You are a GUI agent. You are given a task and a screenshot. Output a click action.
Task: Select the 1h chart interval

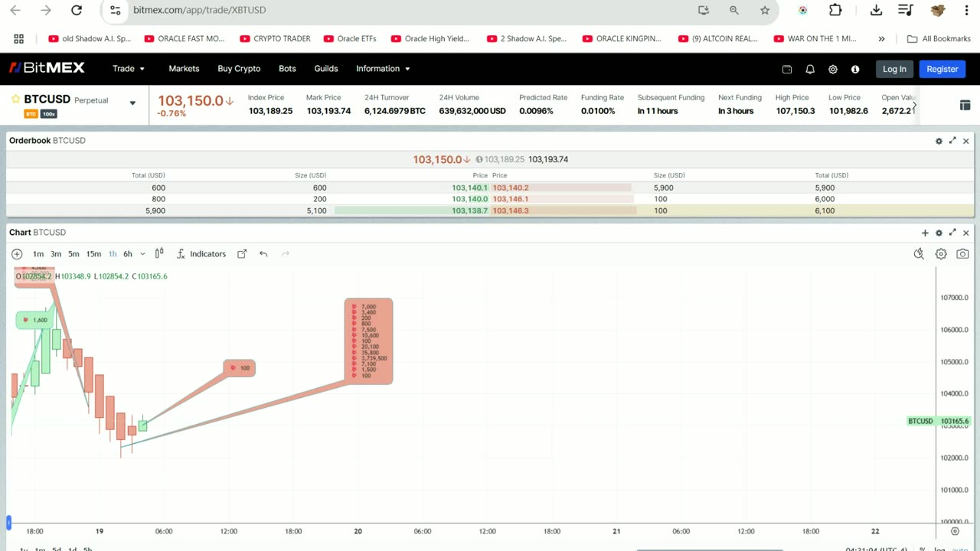point(113,254)
